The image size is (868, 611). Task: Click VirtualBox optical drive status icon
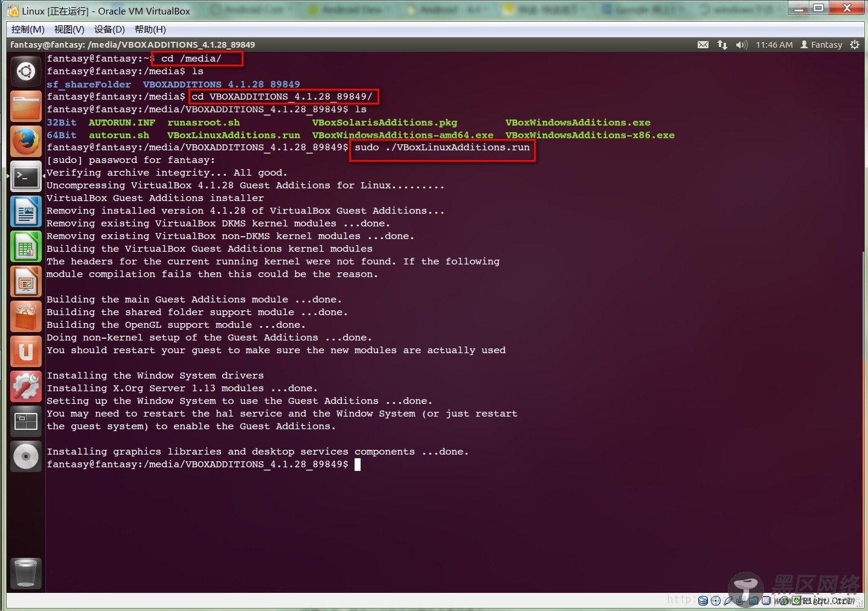point(716,601)
